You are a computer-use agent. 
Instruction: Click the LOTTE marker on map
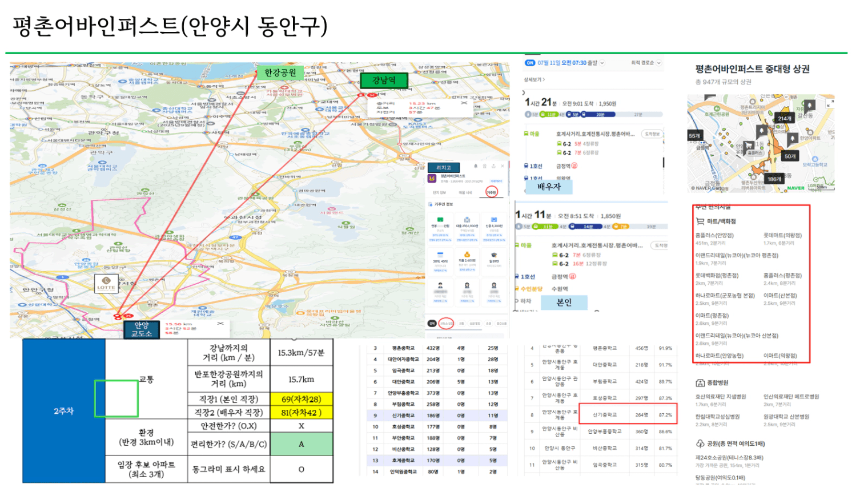[x=106, y=283]
